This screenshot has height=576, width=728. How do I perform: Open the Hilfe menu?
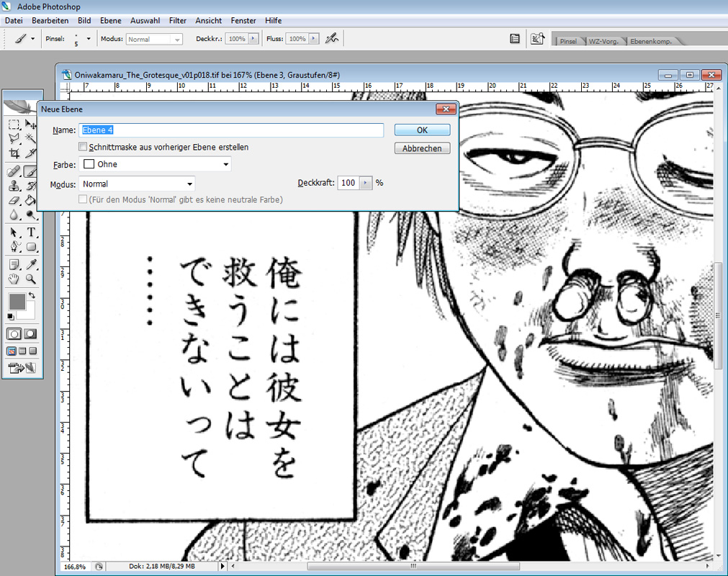[274, 20]
